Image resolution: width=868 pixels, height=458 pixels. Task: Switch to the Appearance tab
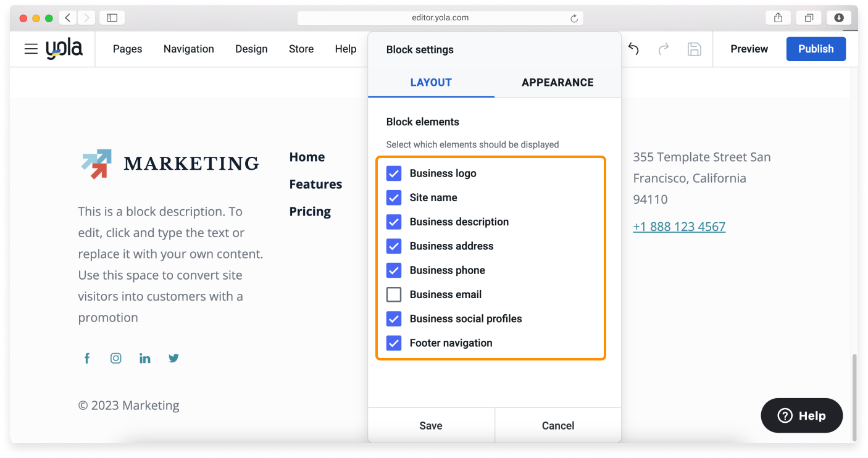(557, 83)
